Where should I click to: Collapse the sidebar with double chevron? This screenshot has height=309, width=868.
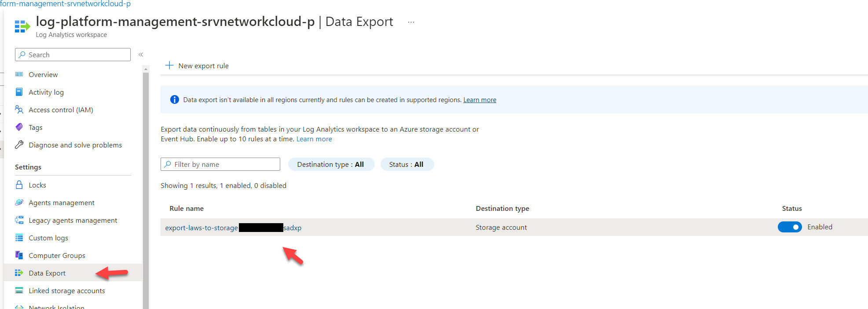(x=141, y=55)
